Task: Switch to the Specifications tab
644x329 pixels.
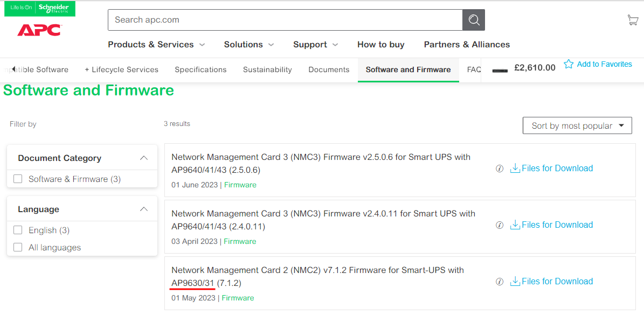Action: pos(200,70)
